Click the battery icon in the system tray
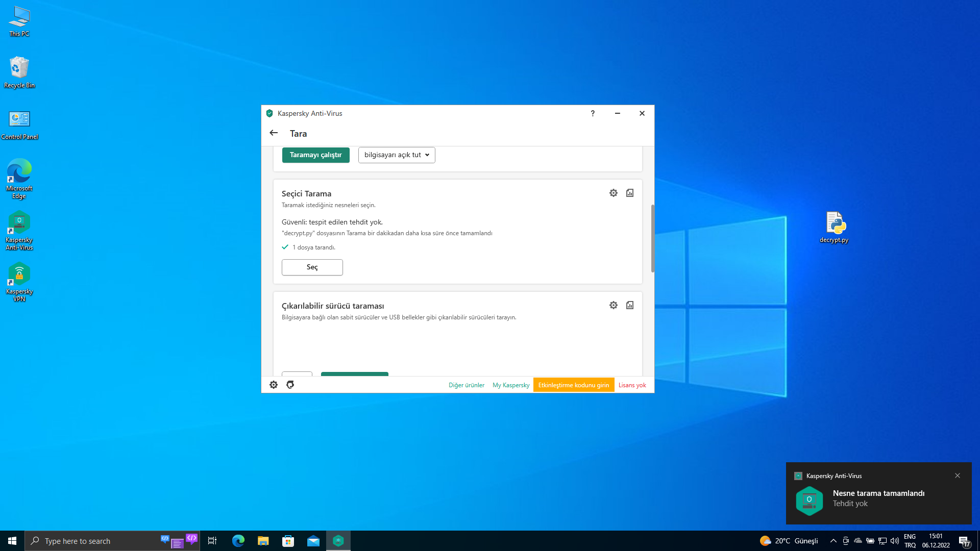Image resolution: width=980 pixels, height=551 pixels. coord(870,541)
